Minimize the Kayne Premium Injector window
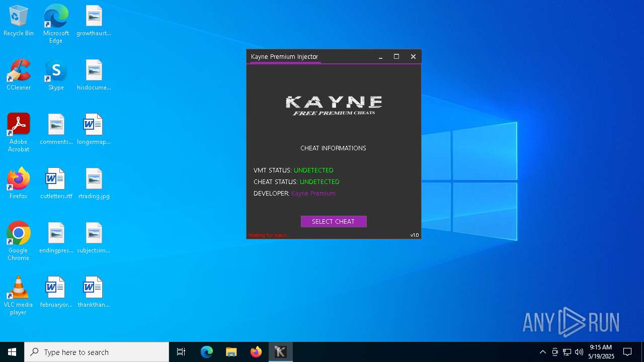Image resolution: width=644 pixels, height=362 pixels. (x=381, y=57)
